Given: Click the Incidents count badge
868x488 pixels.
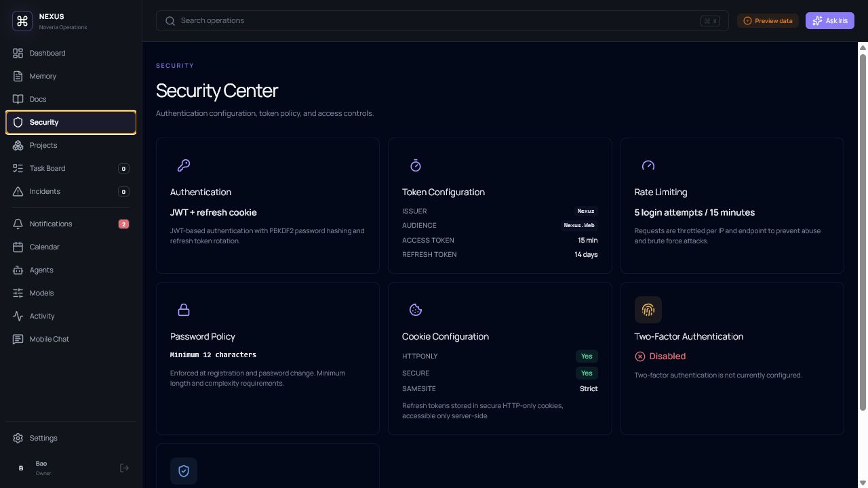Looking at the screenshot, I should coord(123,192).
